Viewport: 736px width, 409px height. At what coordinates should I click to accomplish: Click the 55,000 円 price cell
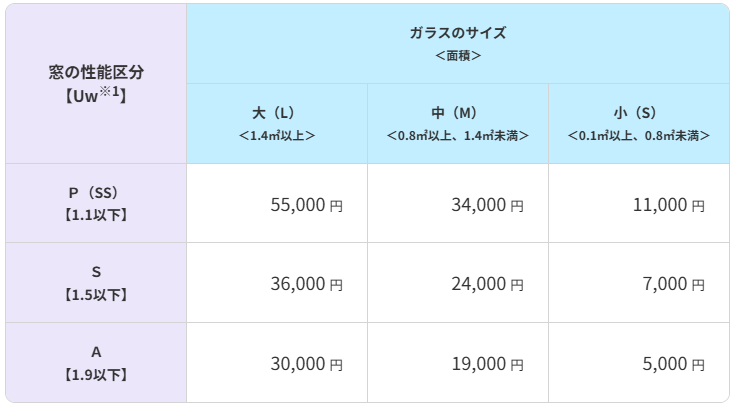[306, 204]
